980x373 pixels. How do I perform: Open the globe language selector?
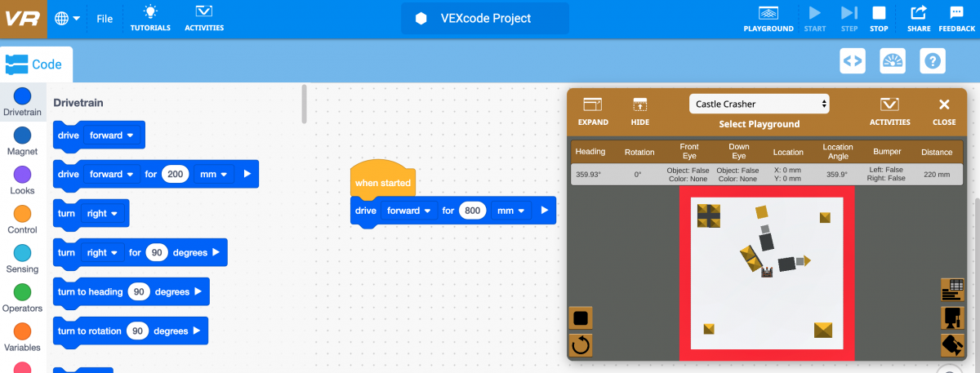[x=68, y=18]
